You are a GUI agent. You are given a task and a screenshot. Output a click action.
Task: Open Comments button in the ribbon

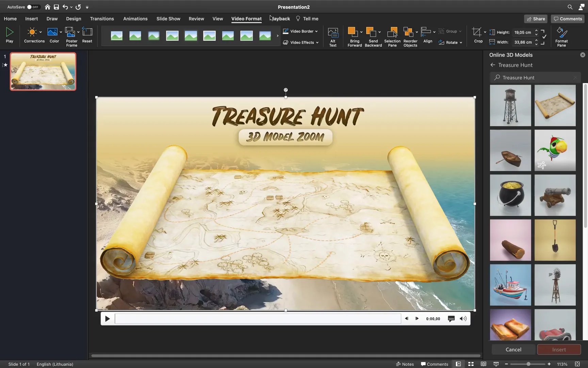[568, 19]
